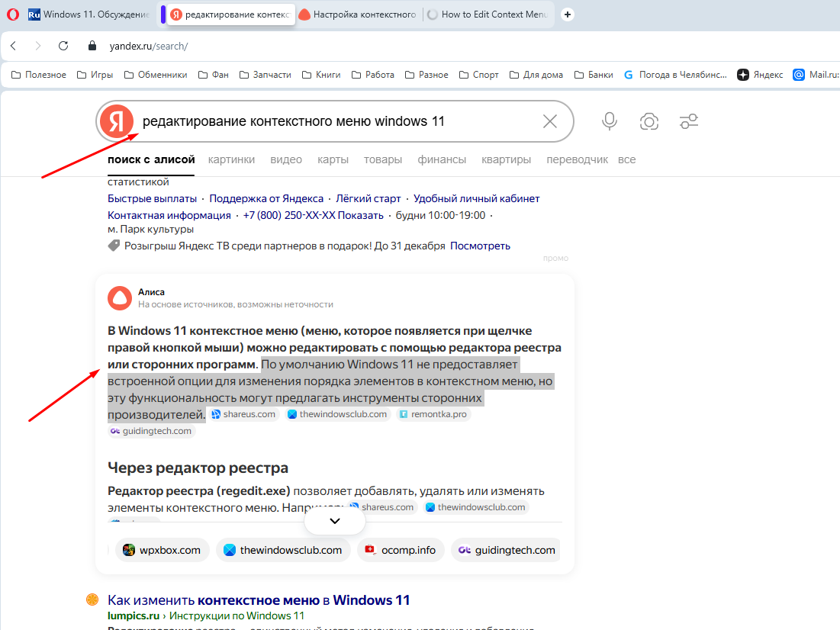840x630 pixels.
Task: Open the Игры bookmarks folder
Action: pyautogui.click(x=94, y=74)
